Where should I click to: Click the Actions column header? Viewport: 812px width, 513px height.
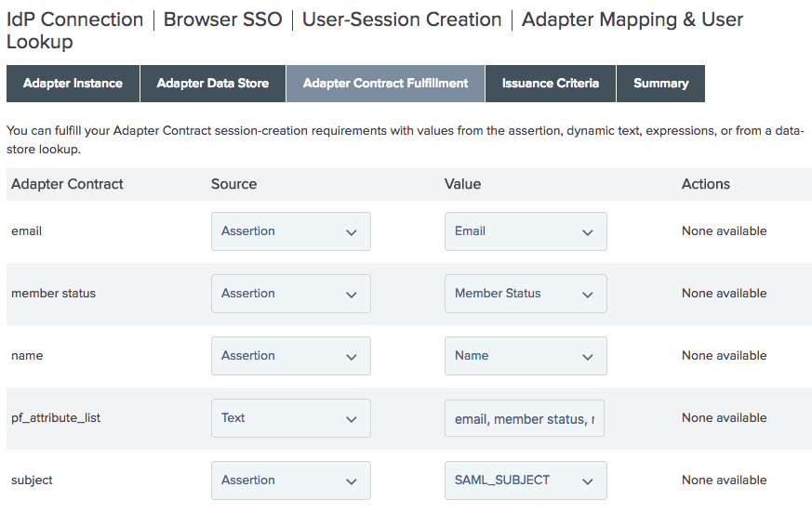coord(705,184)
